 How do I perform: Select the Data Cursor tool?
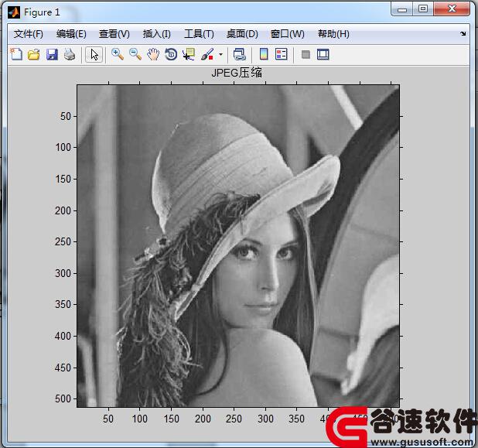tap(189, 54)
